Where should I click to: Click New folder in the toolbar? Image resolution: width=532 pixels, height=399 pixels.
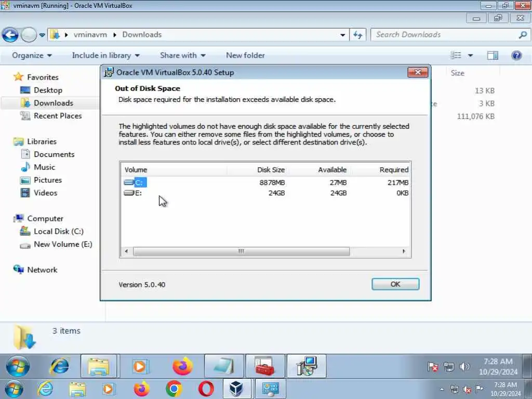click(245, 55)
